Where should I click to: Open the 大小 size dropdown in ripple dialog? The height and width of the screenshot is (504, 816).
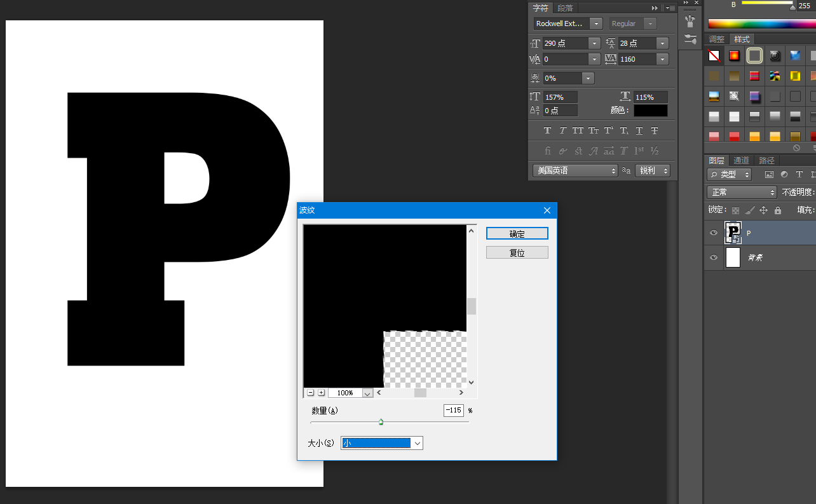382,443
